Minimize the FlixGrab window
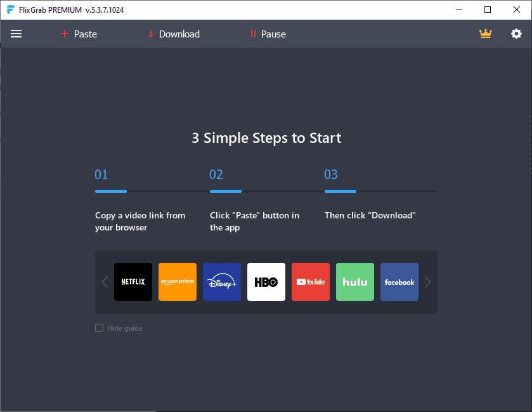Viewport: 532px width, 412px height. coord(459,10)
